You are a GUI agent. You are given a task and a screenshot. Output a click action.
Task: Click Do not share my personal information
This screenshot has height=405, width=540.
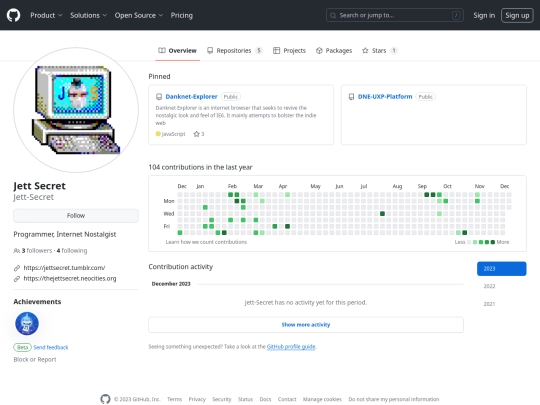394,399
